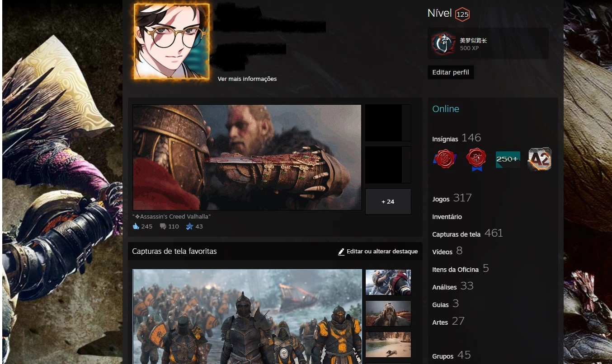Click the pencil edit icon
Screen dimensions: 612x364
[x=341, y=252]
